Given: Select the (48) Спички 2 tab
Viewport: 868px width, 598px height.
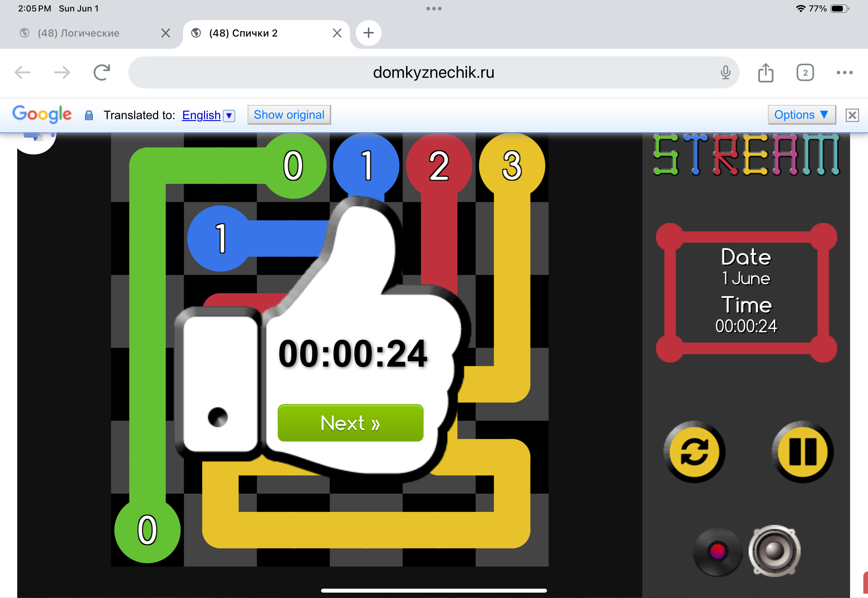Looking at the screenshot, I should [x=244, y=33].
